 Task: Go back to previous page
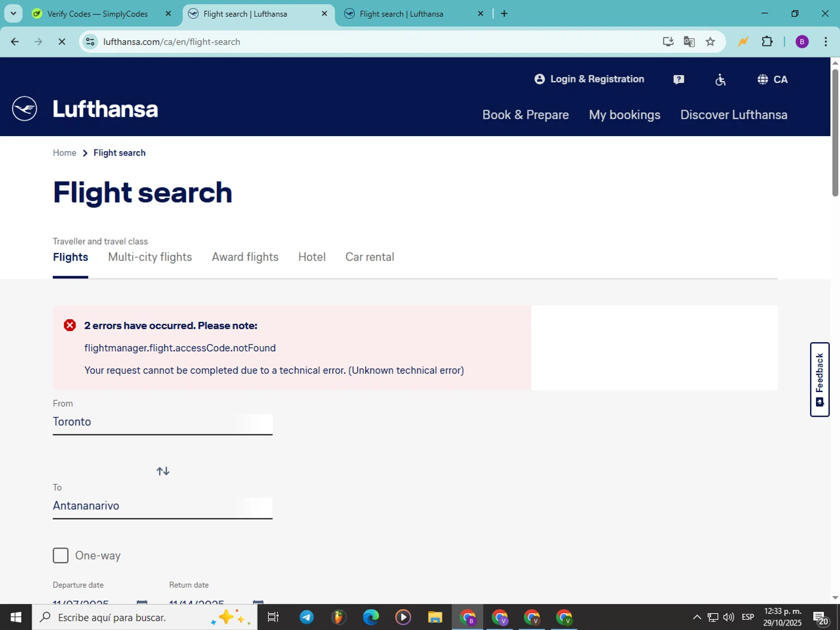pyautogui.click(x=15, y=42)
